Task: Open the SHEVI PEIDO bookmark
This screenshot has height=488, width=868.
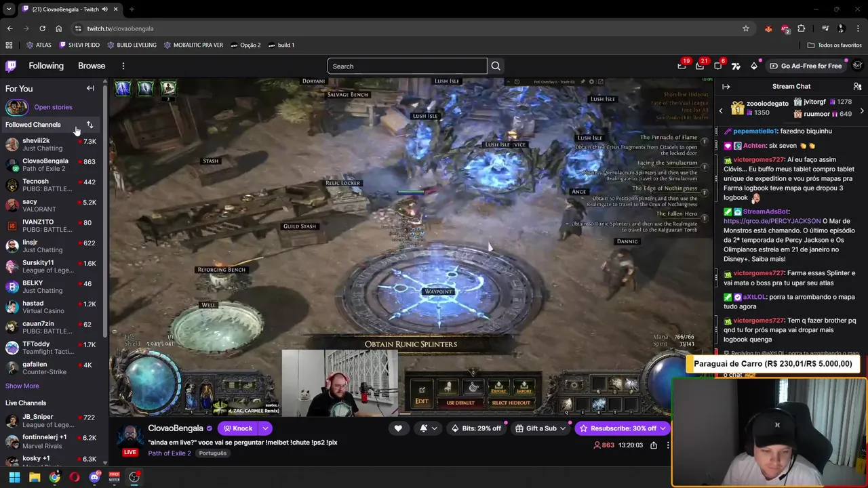Action: 80,45
